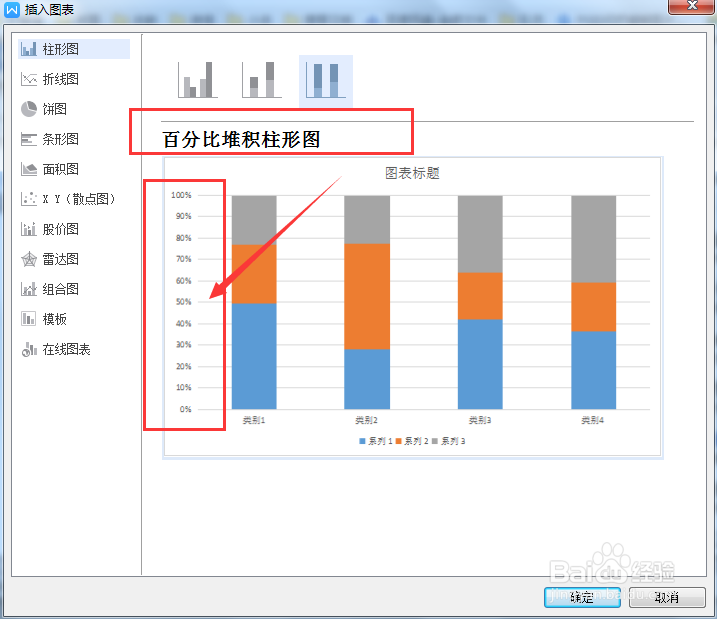Click the preview legend entry 系列 3

[449, 441]
